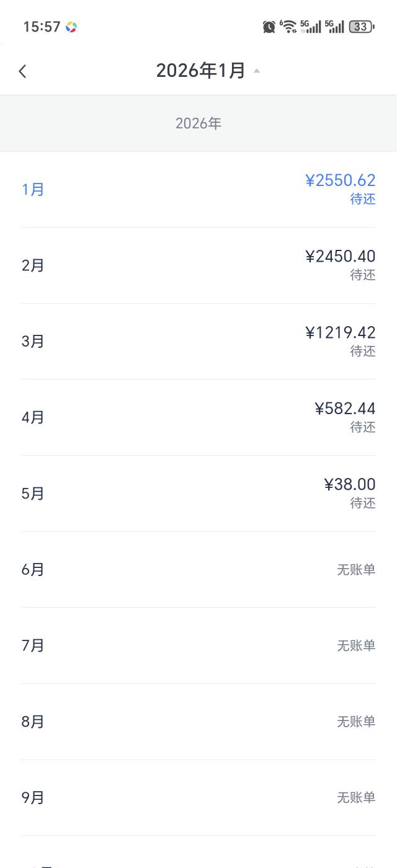Tap the Wi-Fi status bar icon
Image resolution: width=397 pixels, height=868 pixels.
(288, 26)
